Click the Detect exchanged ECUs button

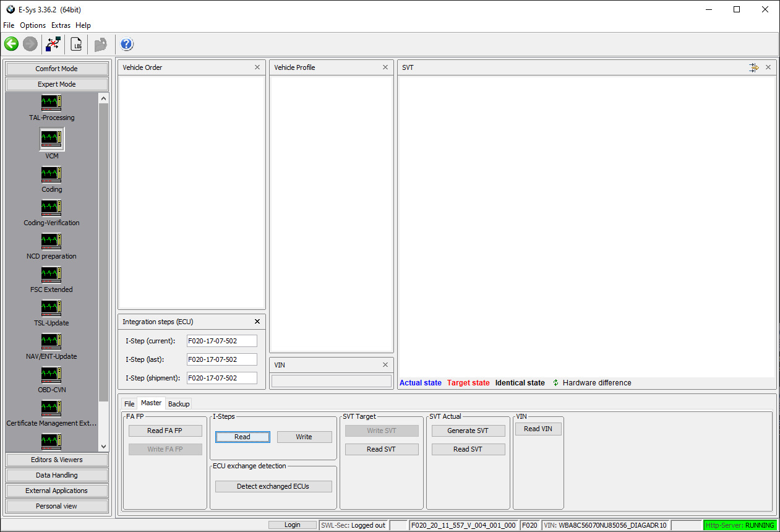pyautogui.click(x=273, y=486)
